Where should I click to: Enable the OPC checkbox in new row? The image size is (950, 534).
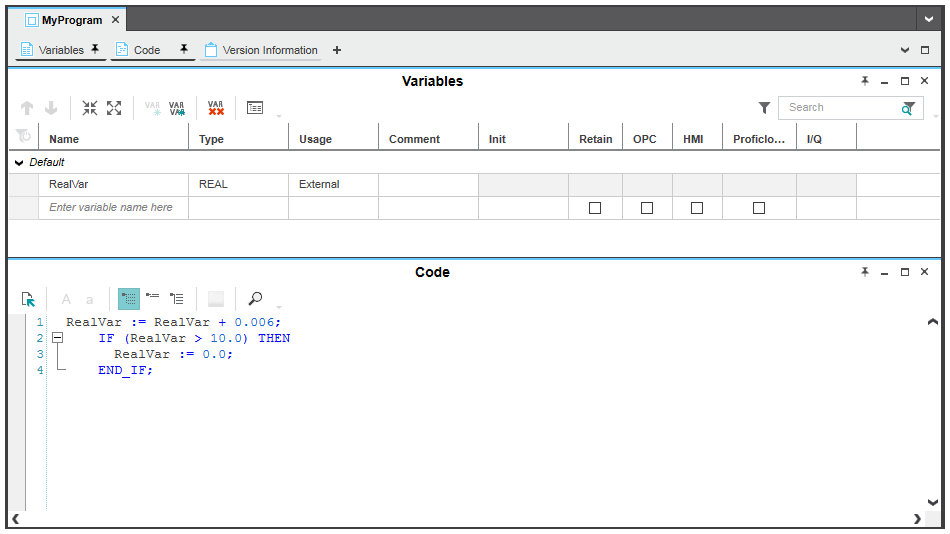tap(646, 208)
